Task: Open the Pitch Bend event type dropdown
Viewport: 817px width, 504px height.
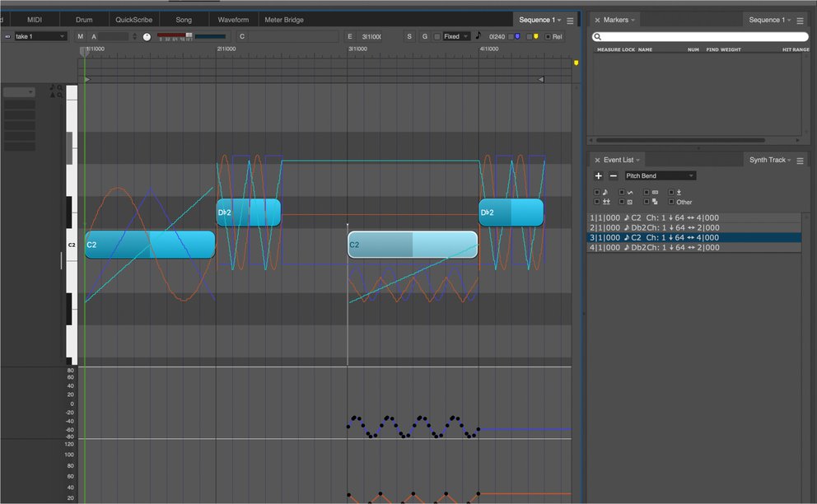Action: 660,176
